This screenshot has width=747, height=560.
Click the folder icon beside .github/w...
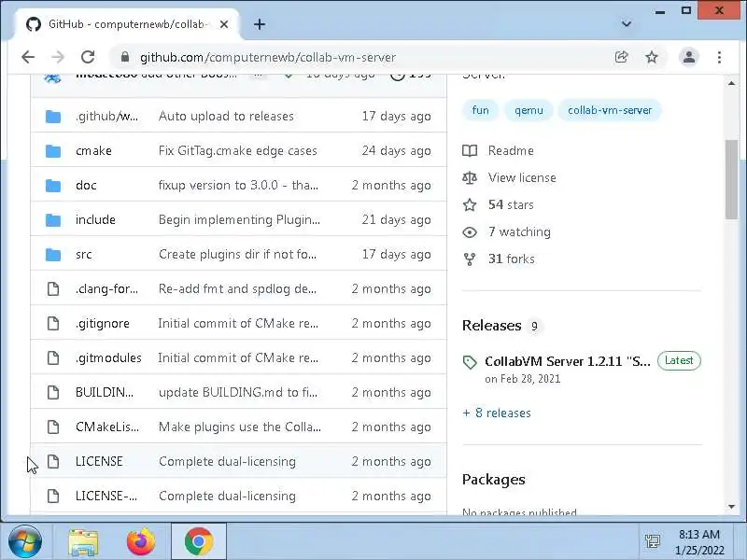click(x=53, y=116)
